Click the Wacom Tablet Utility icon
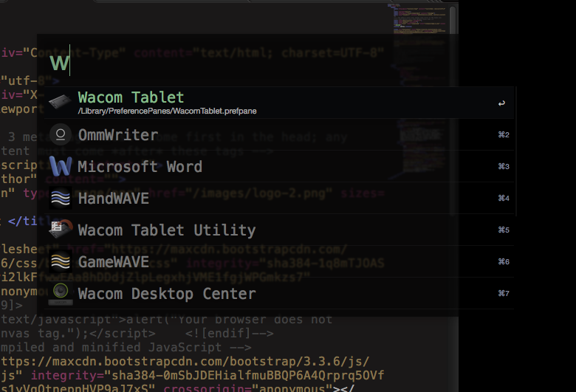The image size is (576, 392). [x=60, y=230]
